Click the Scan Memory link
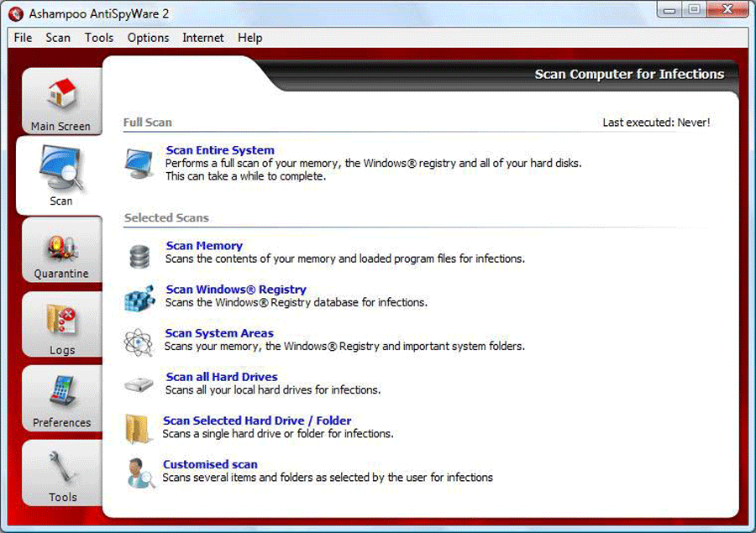This screenshot has width=756, height=533. [204, 246]
